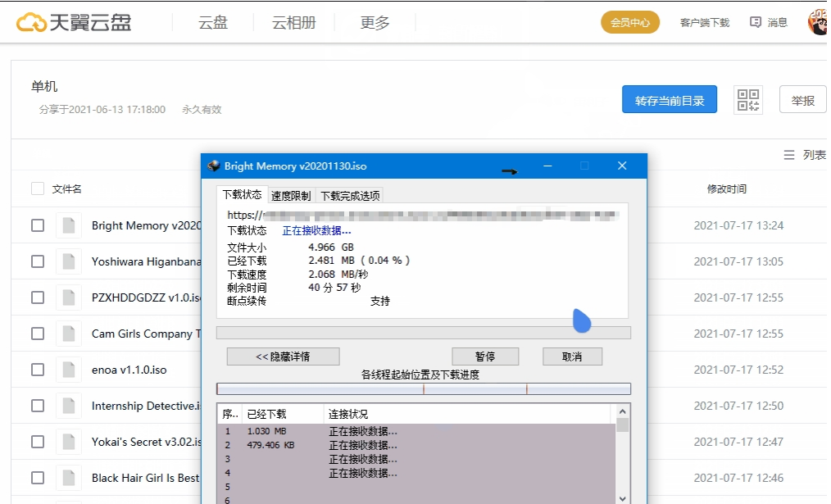Click the QR code icon beside 转存当前目录
The width and height of the screenshot is (831, 504).
[747, 99]
